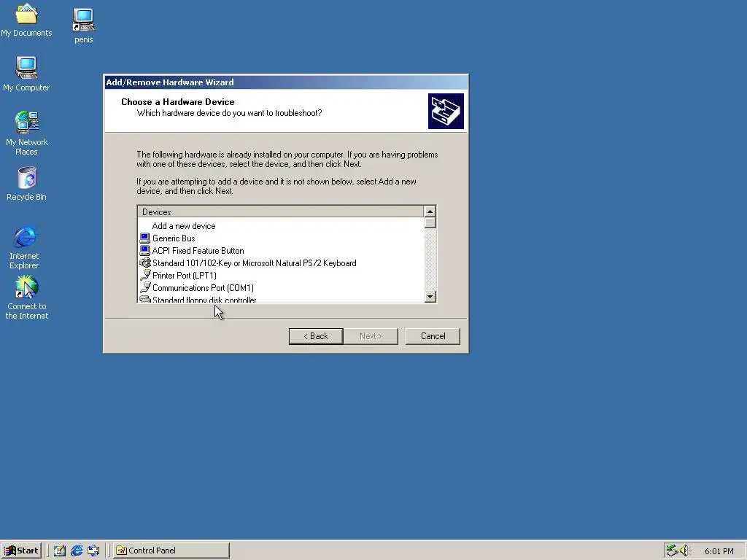Cancel the hardware wizard

pyautogui.click(x=433, y=336)
